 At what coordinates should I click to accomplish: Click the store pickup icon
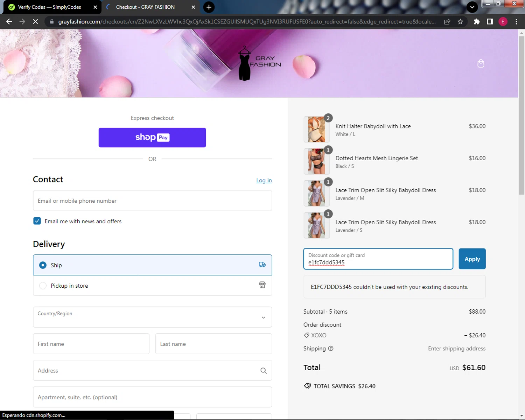[x=262, y=285]
